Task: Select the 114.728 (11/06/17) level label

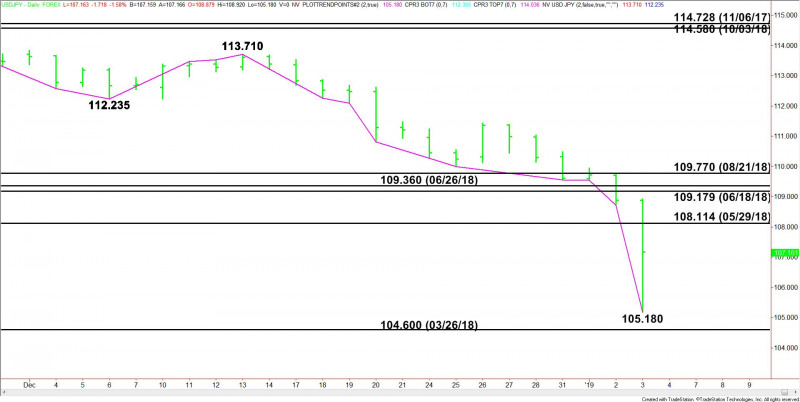Action: pyautogui.click(x=721, y=17)
